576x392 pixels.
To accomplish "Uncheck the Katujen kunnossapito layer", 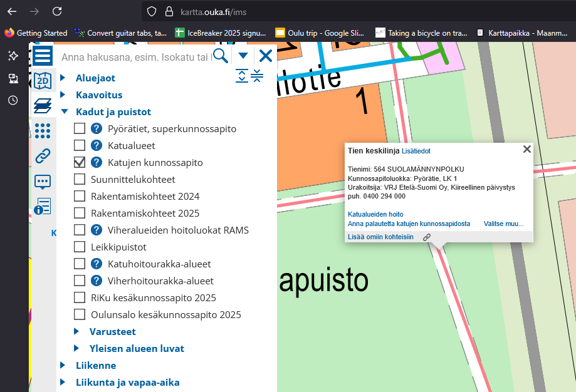I will click(x=80, y=163).
